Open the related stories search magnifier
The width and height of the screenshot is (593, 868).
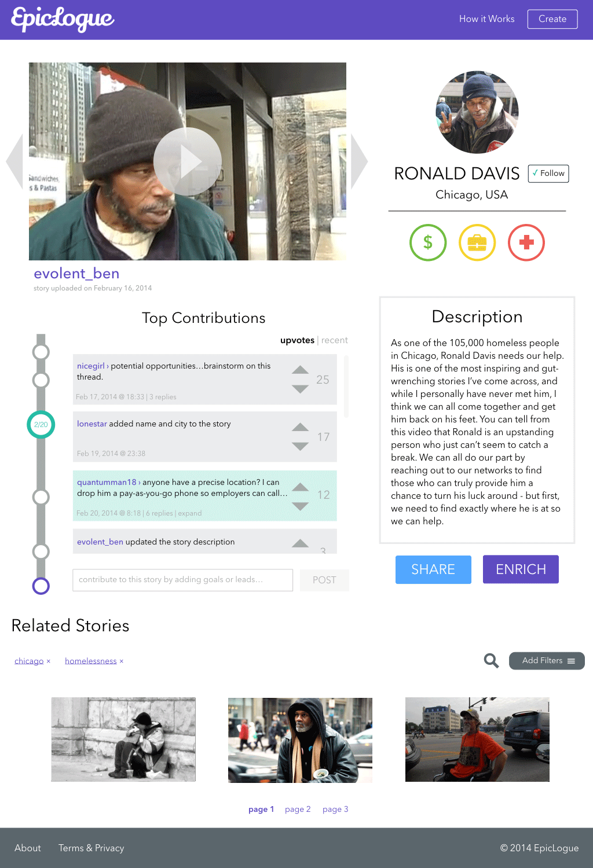491,660
